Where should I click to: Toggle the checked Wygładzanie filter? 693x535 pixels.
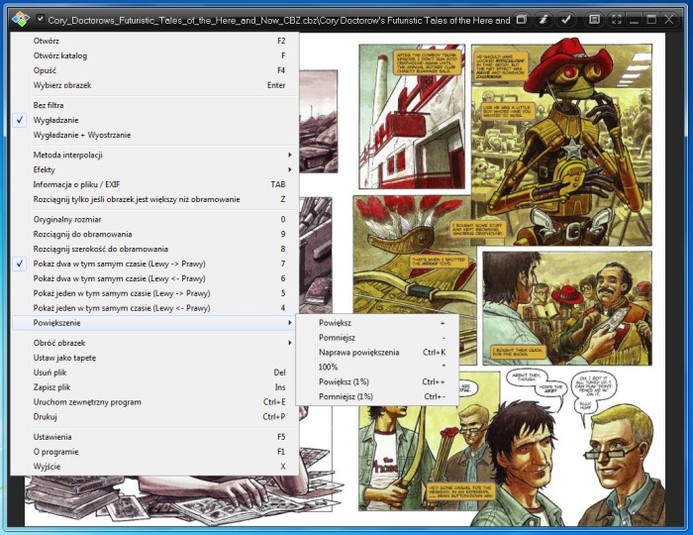point(155,120)
